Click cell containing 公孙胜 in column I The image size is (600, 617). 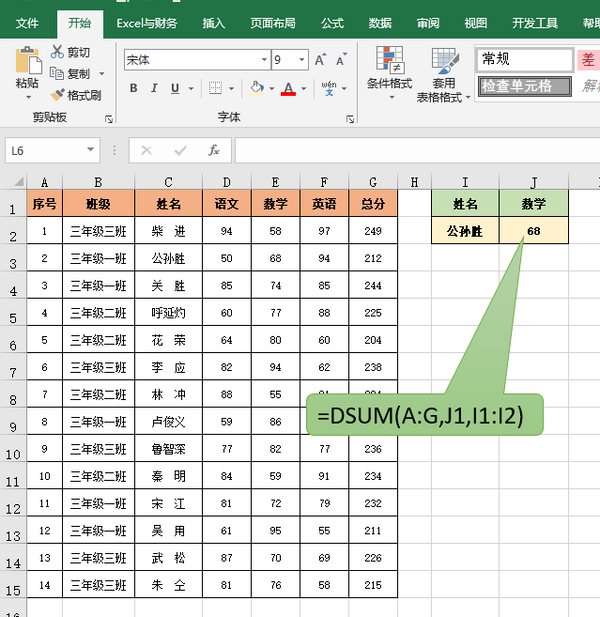465,231
